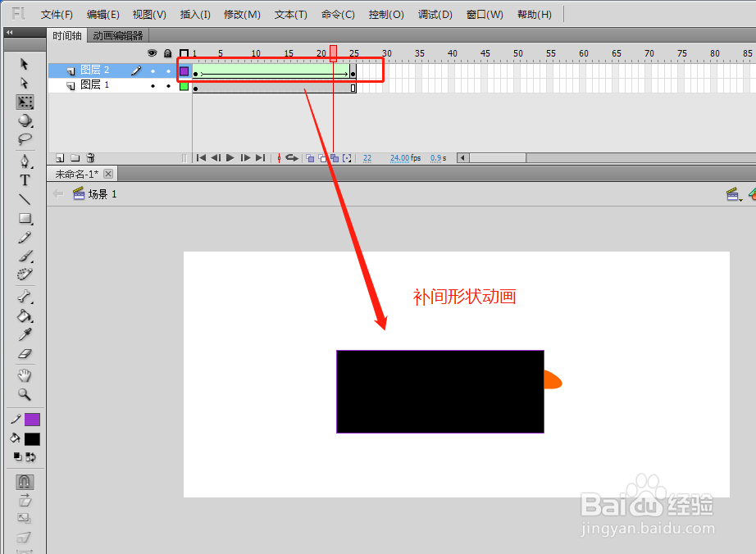Select the Line tool
This screenshot has width=756, height=554.
click(x=25, y=199)
